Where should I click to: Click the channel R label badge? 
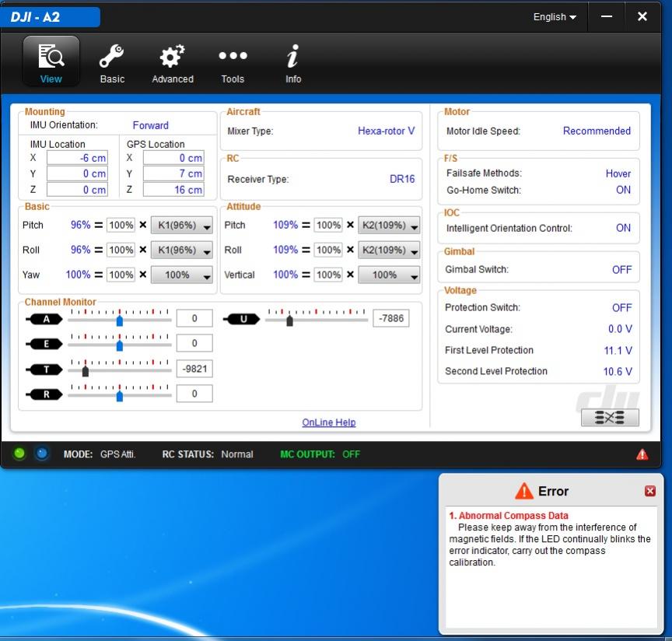point(44,394)
